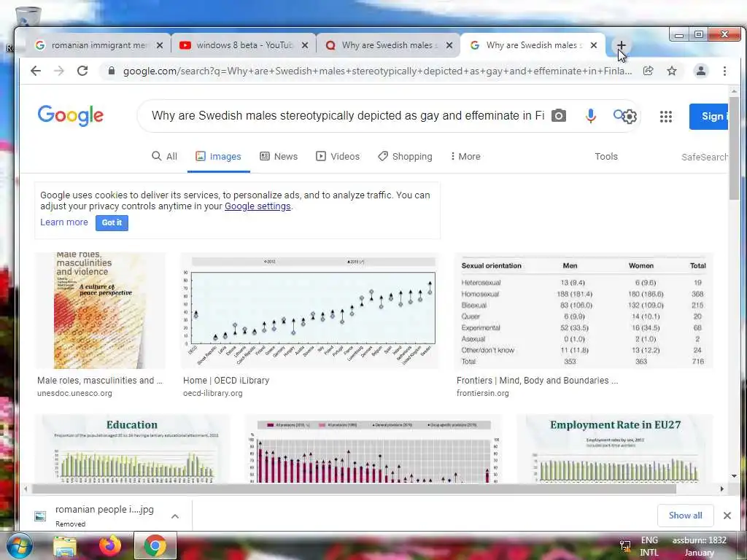This screenshot has height=560, width=747.
Task: Close the Quora 'Why are Swedish males' tab
Action: coord(449,45)
